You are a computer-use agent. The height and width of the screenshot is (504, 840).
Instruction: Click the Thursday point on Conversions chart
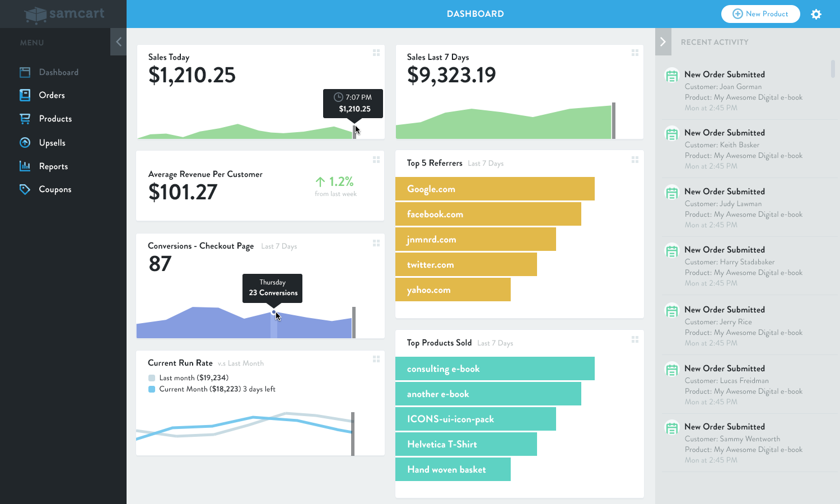coord(274,312)
